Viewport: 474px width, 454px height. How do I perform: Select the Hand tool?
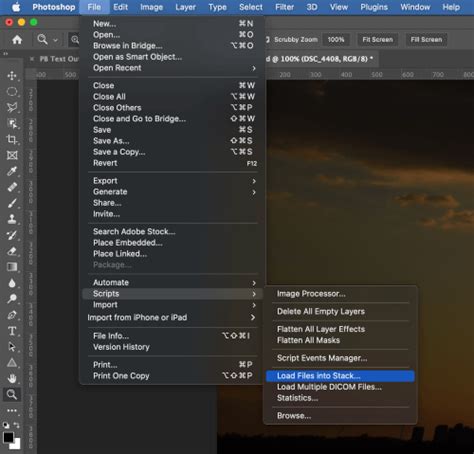(12, 378)
